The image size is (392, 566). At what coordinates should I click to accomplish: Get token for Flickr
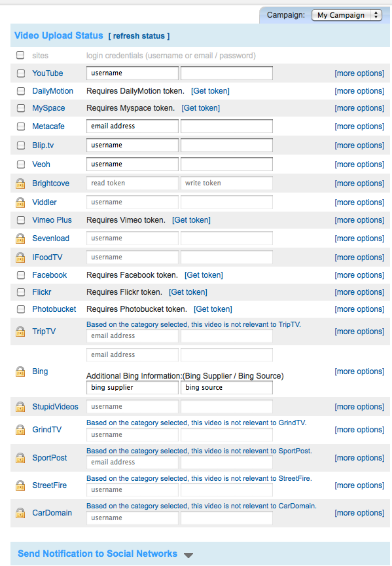point(188,292)
